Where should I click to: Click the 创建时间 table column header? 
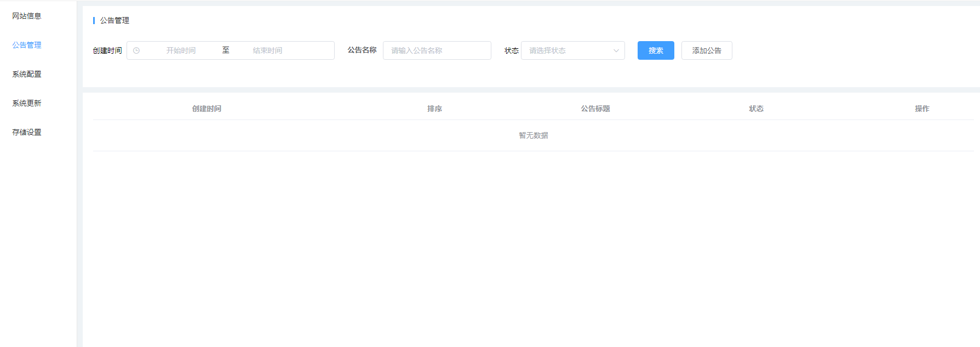pyautogui.click(x=207, y=109)
